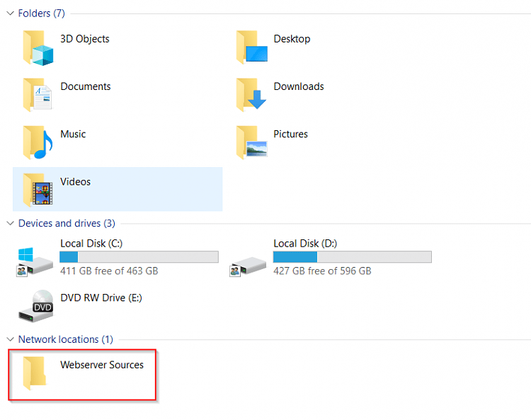Screen dimensions: 531x420
Task: Click the '411 GB free of 463 GB' text
Action: coord(109,271)
